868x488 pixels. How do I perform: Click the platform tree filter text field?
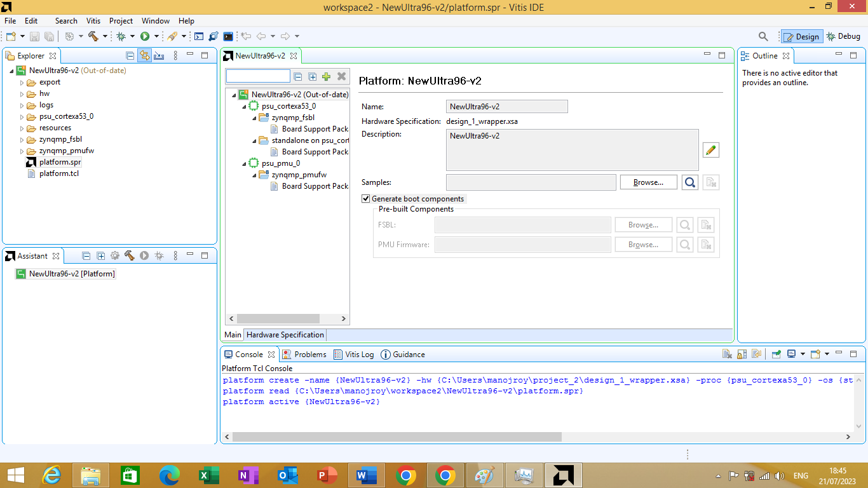point(258,76)
